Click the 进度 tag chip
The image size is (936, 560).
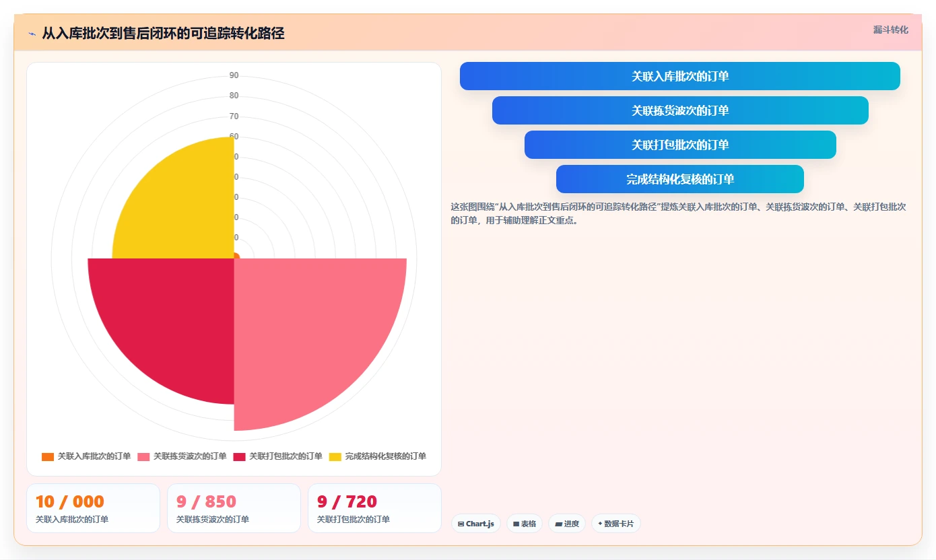pos(567,524)
